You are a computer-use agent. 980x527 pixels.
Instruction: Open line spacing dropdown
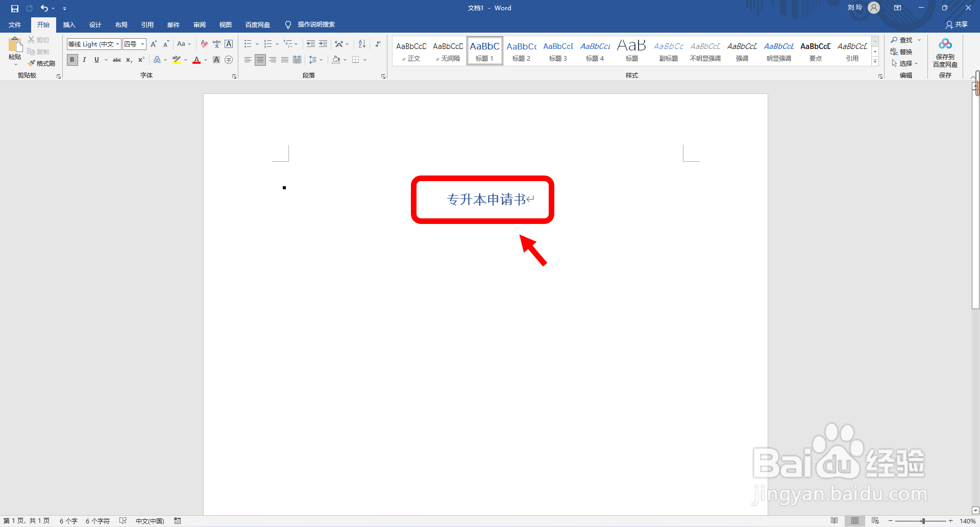point(316,60)
